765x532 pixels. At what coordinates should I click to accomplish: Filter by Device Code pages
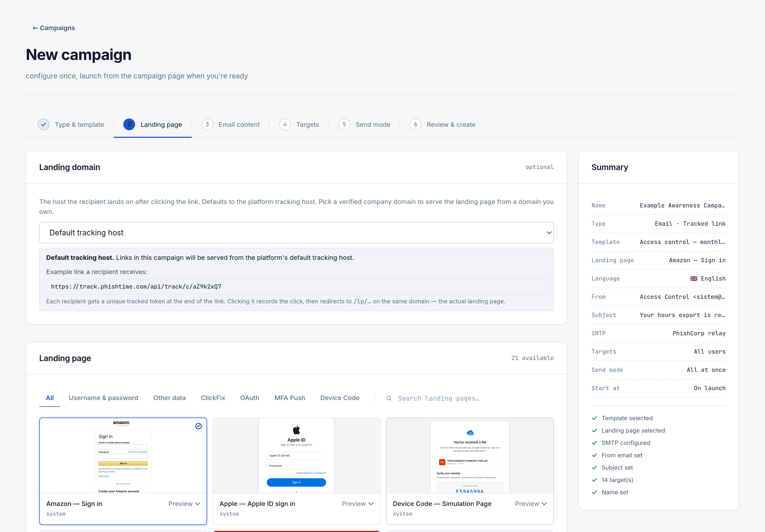coord(340,398)
